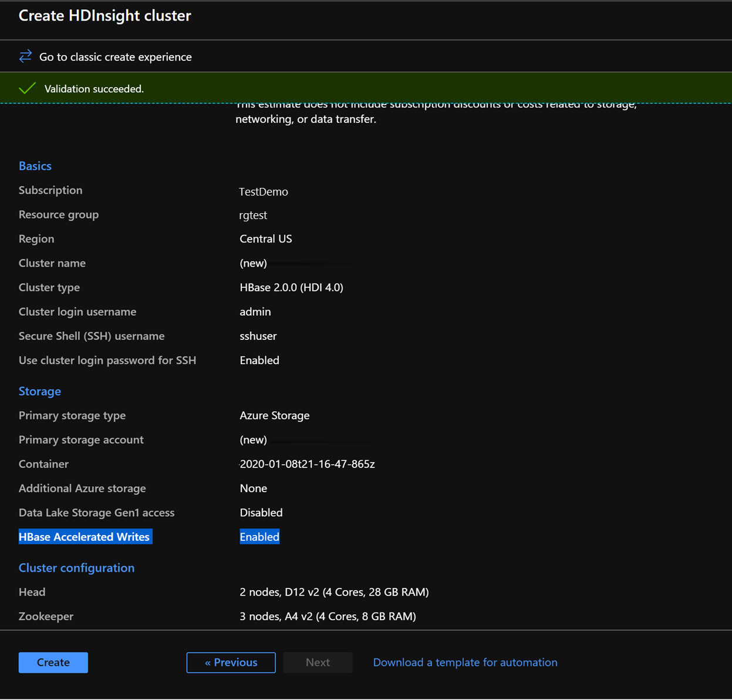Select the Disabled value for Data Lake Storage Gen1
732x700 pixels.
tap(261, 512)
